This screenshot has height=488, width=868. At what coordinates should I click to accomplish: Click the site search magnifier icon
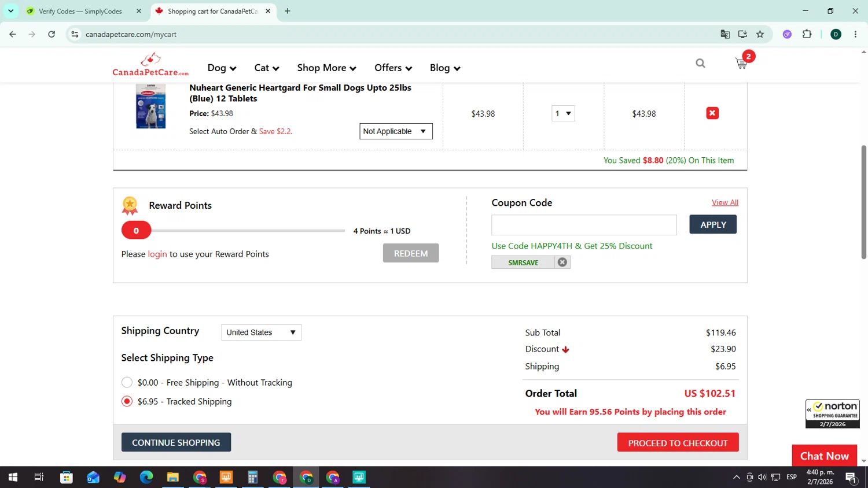click(x=700, y=63)
